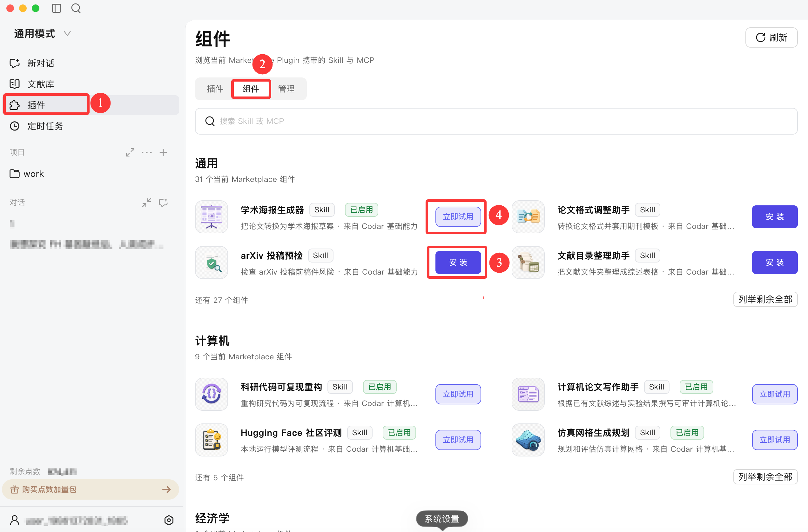Click arXiv 投稿预检 shield icon
Image resolution: width=808 pixels, height=532 pixels.
212,262
